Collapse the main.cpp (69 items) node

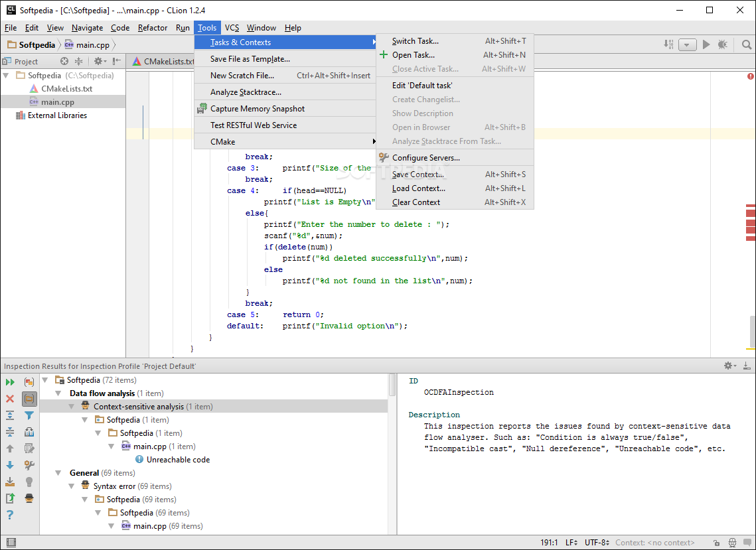(x=112, y=526)
